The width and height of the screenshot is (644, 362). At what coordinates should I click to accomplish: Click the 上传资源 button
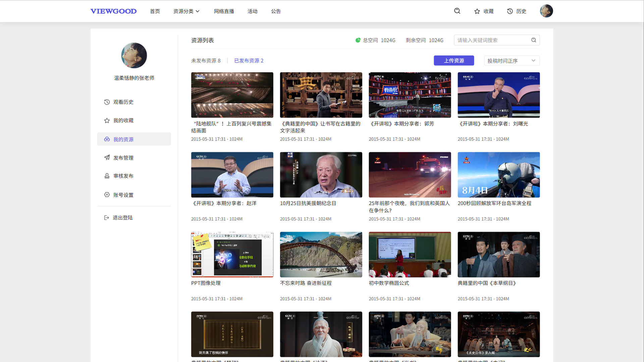[x=454, y=61]
